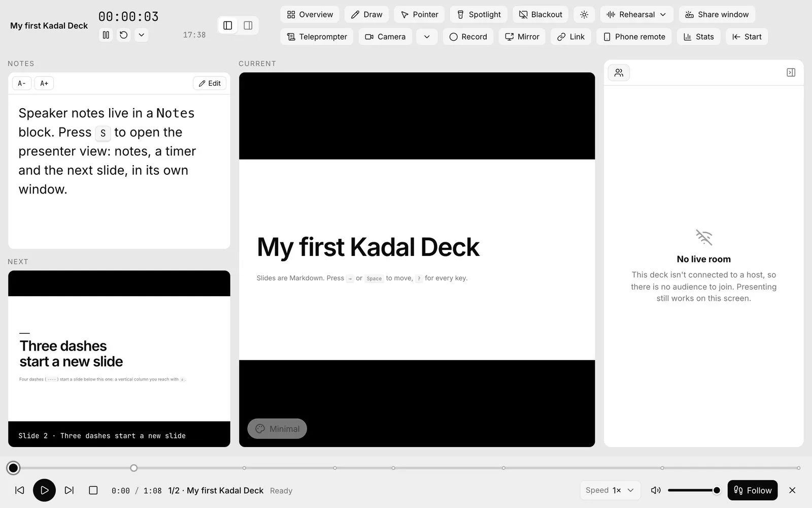Close the playback bar
Viewport: 812px width, 508px height.
click(792, 490)
